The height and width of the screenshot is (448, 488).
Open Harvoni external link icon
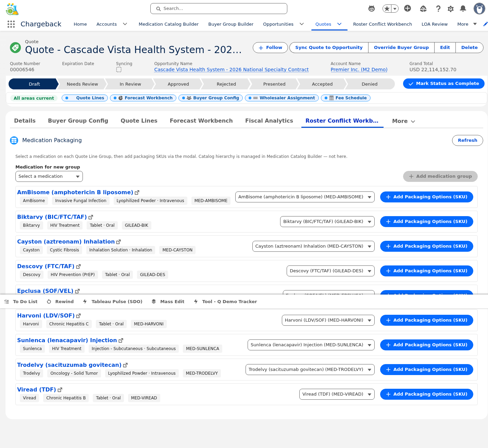(78, 316)
